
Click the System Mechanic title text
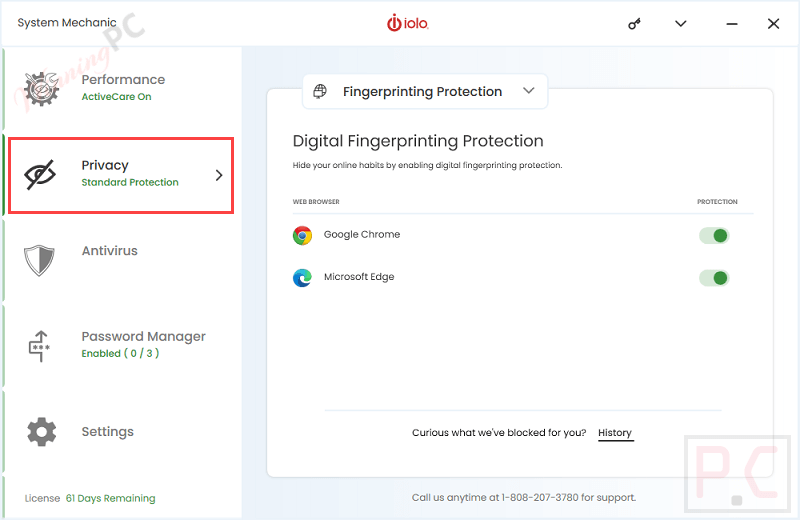coord(67,22)
